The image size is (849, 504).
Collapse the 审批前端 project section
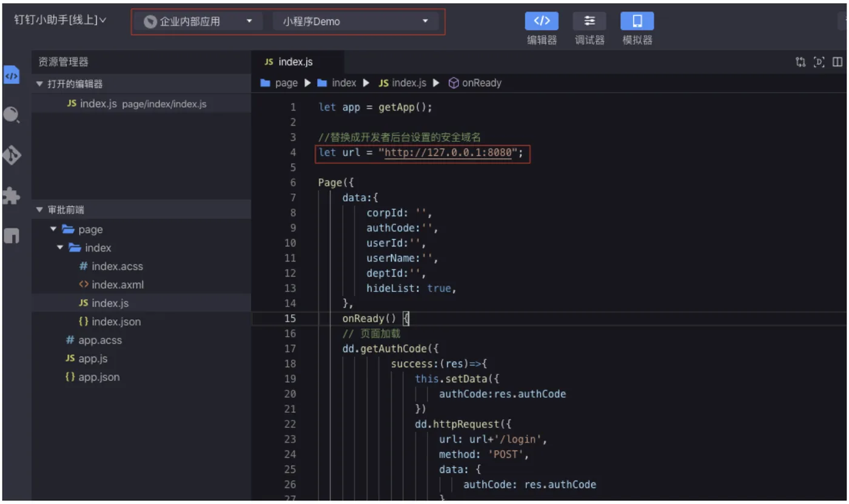40,210
